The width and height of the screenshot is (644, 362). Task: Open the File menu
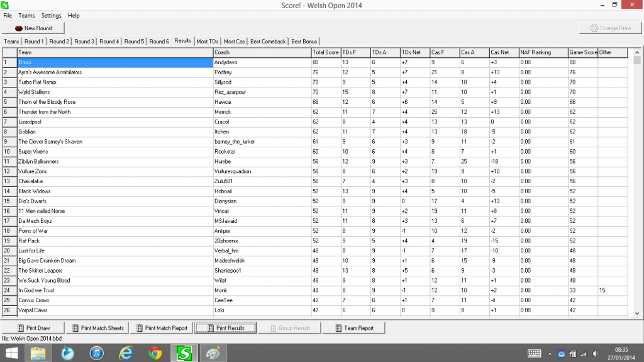(8, 16)
